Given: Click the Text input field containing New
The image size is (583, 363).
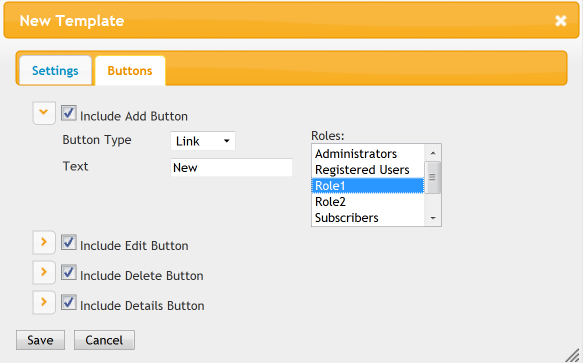Looking at the screenshot, I should pyautogui.click(x=231, y=167).
